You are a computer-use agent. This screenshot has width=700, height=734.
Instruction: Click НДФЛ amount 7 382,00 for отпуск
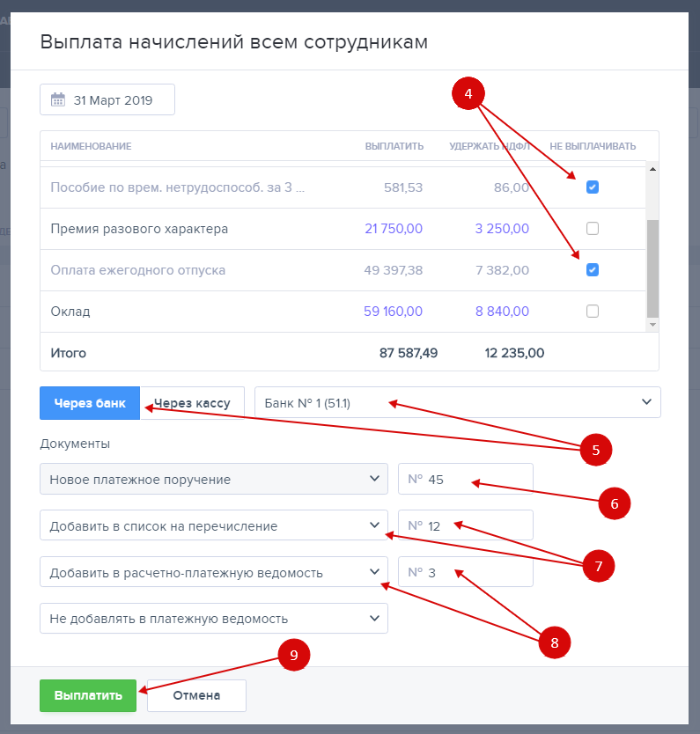[502, 270]
